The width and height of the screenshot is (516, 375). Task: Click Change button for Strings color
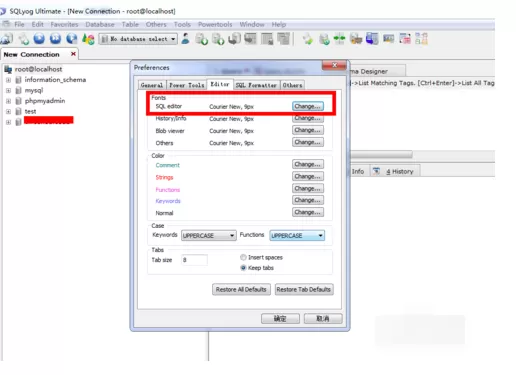[x=308, y=176]
